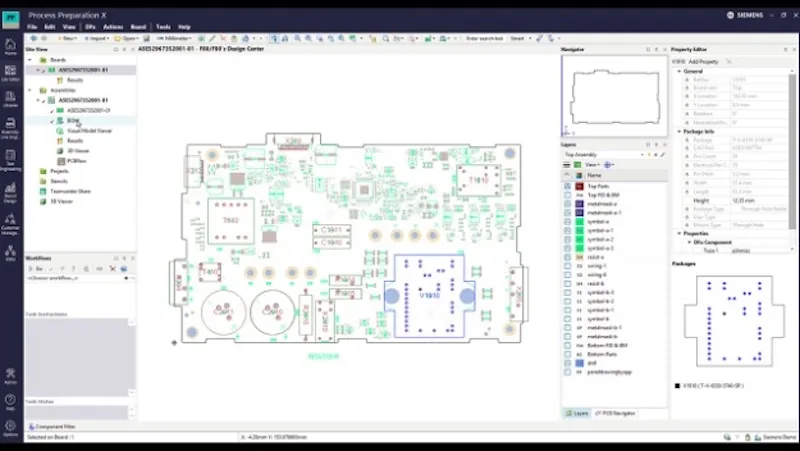Open the Import dropdown in the toolbar
The image size is (800, 451).
tap(97, 38)
